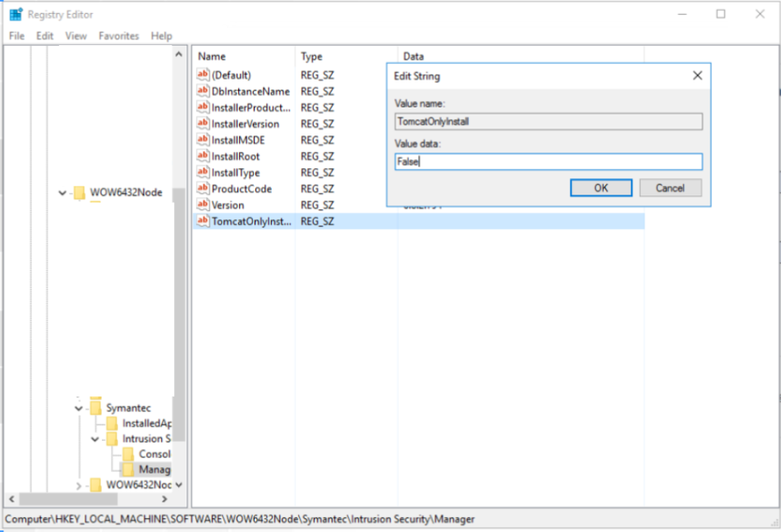This screenshot has width=781, height=532.
Task: Click the TomcatOnlyInst string value icon
Action: [x=203, y=221]
